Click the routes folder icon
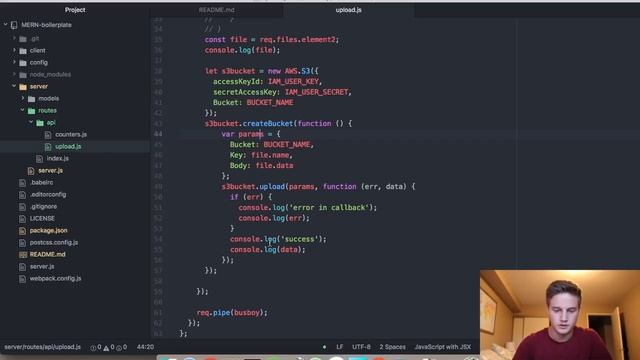The height and width of the screenshot is (360, 640). tap(31, 111)
